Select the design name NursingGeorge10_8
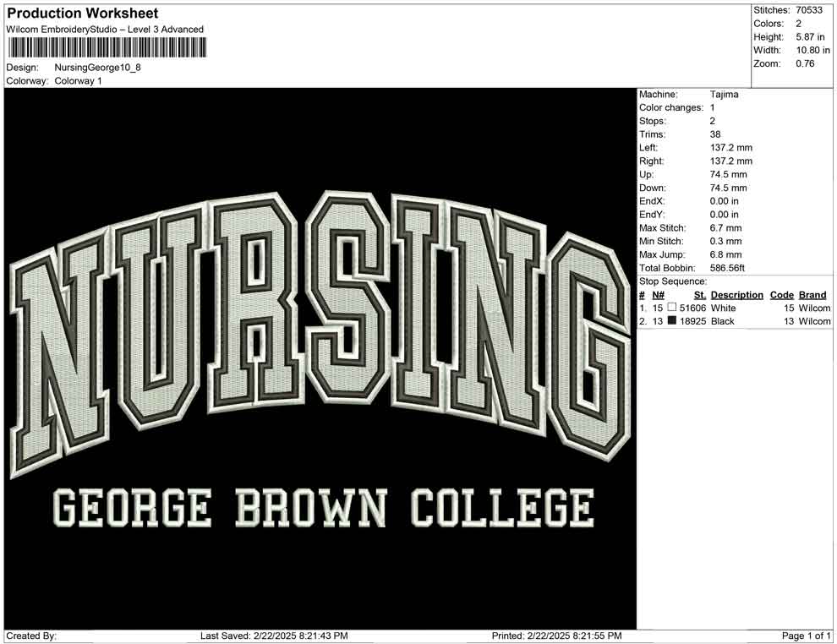 [98, 68]
